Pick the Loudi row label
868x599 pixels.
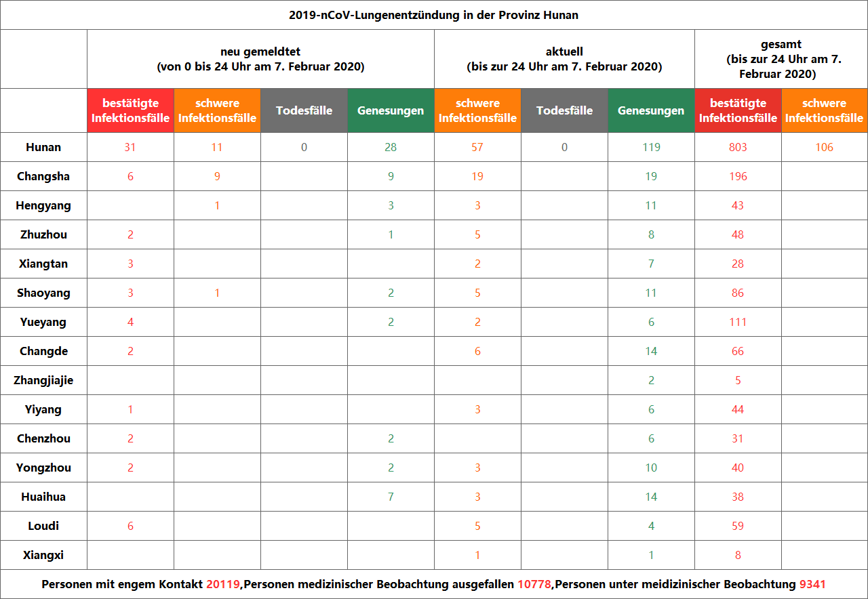click(43, 526)
